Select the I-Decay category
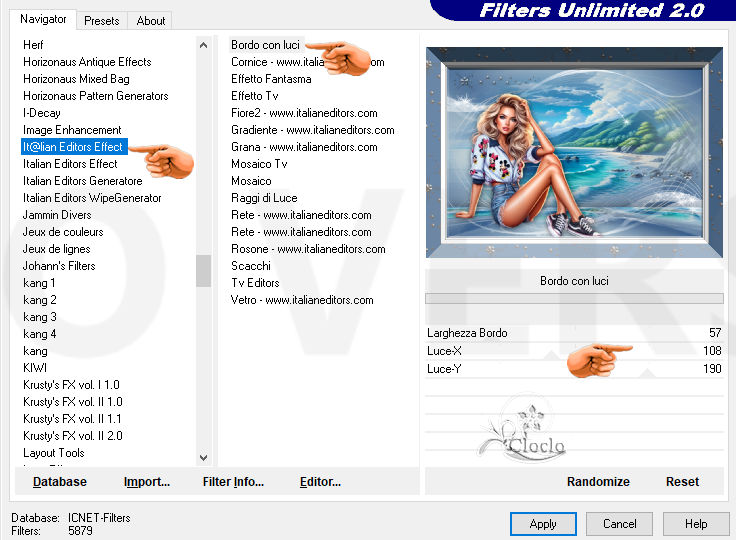 tap(42, 113)
